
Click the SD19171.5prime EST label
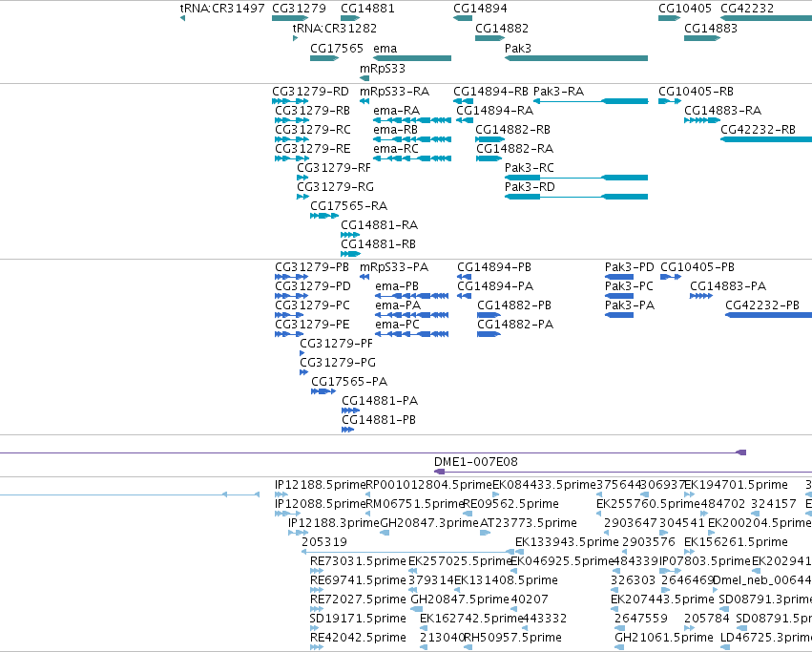click(x=358, y=619)
